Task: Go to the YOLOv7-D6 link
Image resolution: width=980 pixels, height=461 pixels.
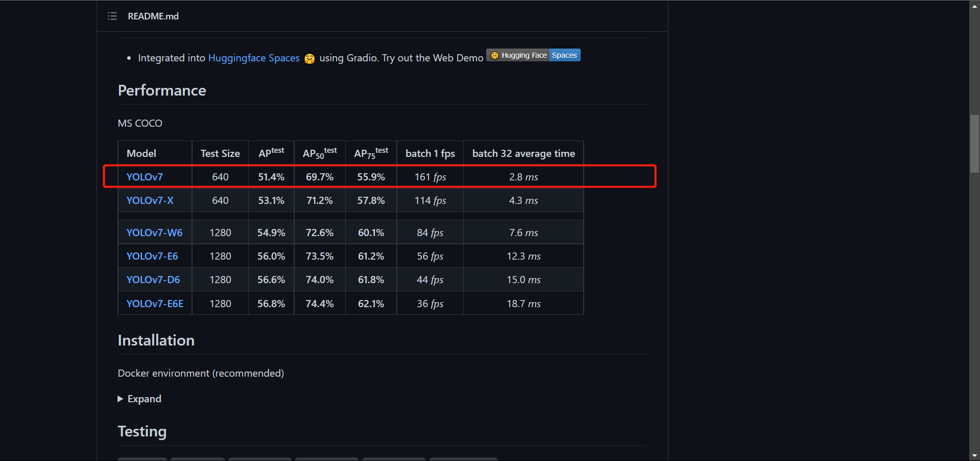Action: pyautogui.click(x=153, y=280)
